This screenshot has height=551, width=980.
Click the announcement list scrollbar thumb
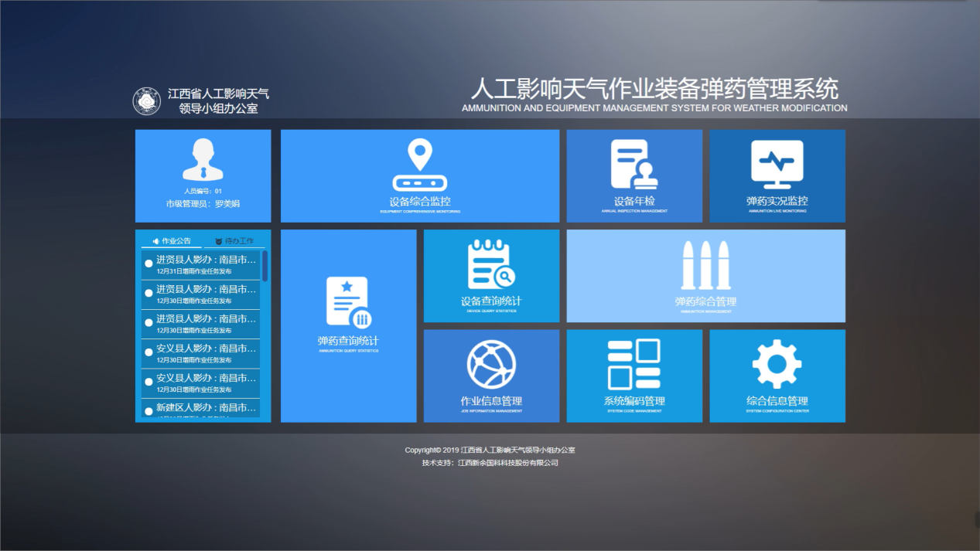(x=265, y=265)
